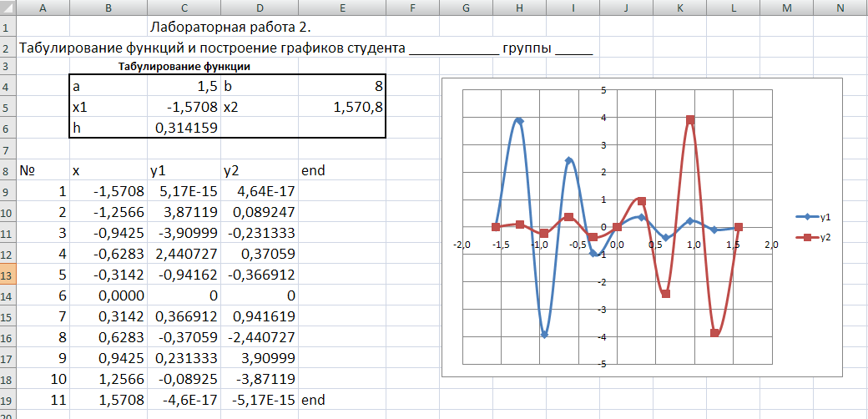Select the cell with value 0,941619
This screenshot has width=868, height=419.
(x=259, y=316)
